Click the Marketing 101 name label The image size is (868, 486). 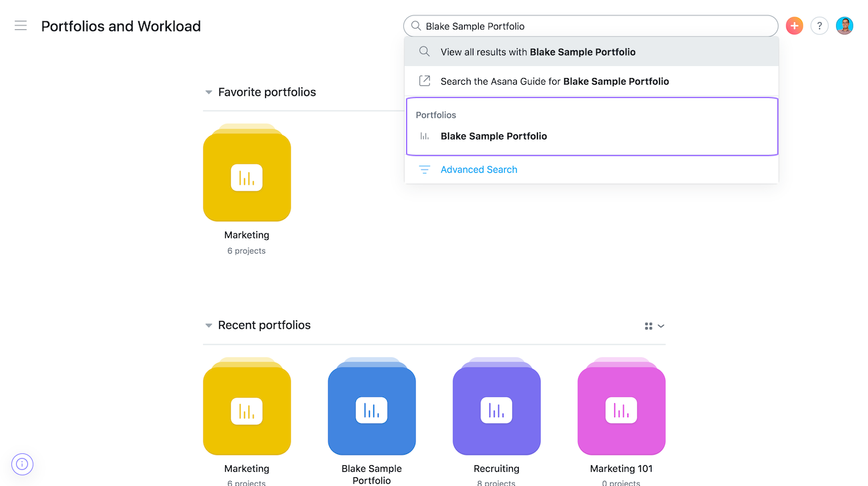622,469
